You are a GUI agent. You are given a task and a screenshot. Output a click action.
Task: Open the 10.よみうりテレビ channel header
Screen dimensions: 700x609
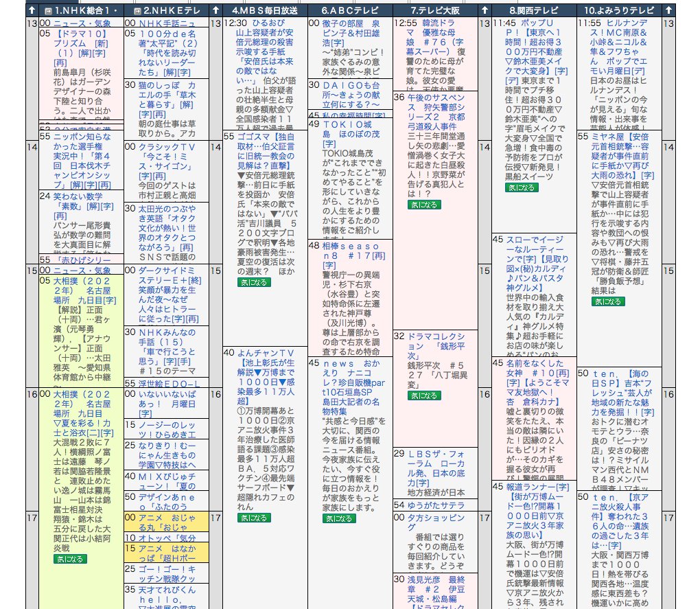tap(619, 10)
